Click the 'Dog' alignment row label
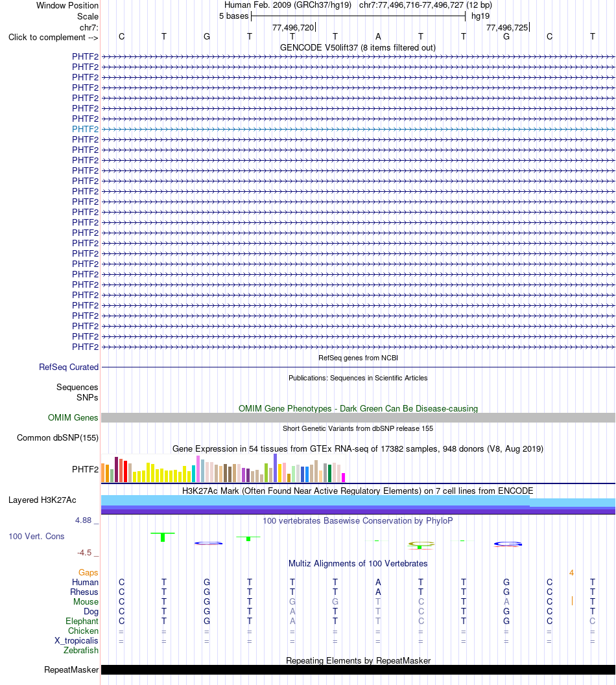The width and height of the screenshot is (616, 685). point(91,612)
